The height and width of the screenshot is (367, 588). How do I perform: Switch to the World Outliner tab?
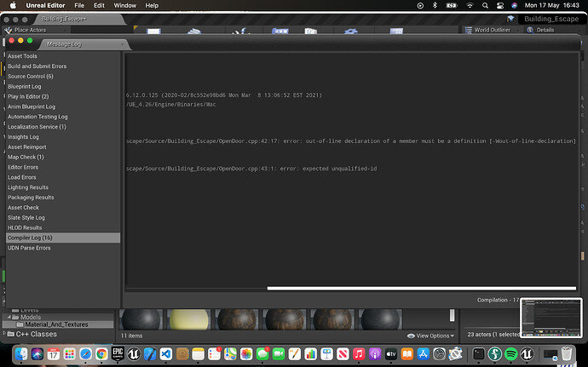pos(492,30)
